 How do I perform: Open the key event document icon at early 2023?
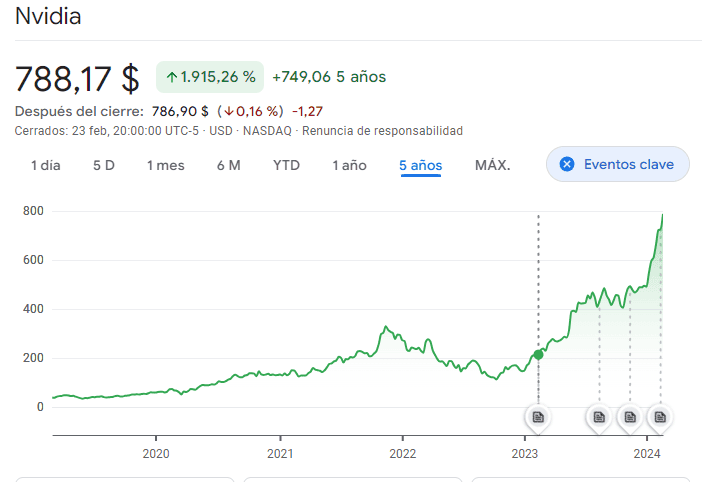click(538, 416)
